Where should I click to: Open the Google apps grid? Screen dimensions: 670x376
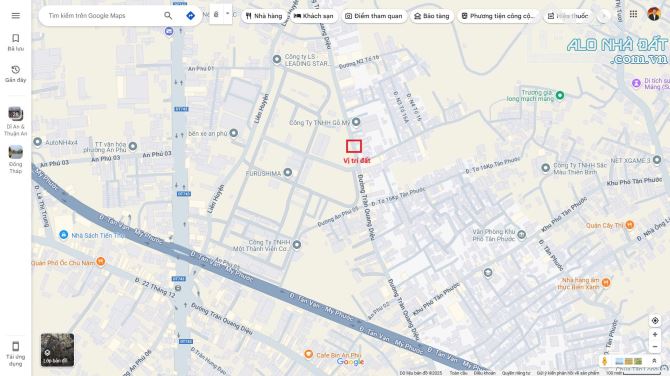(633, 14)
